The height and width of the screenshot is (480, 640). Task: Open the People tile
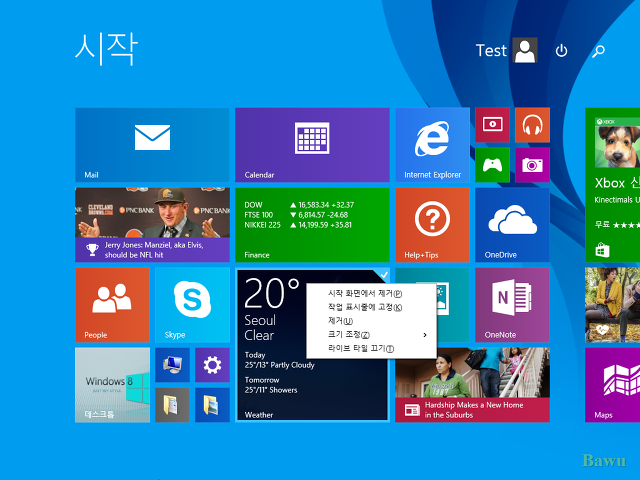tap(112, 305)
